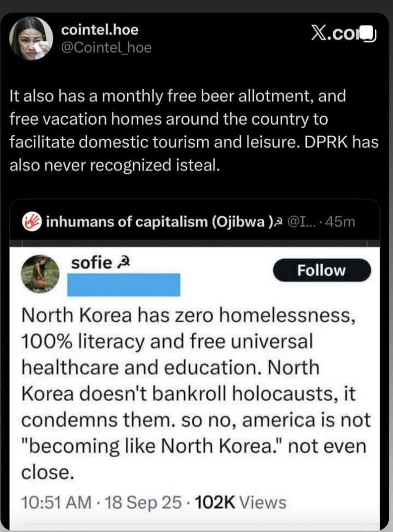Open sofie's round profile picture
393x532 pixels.
pos(40,274)
